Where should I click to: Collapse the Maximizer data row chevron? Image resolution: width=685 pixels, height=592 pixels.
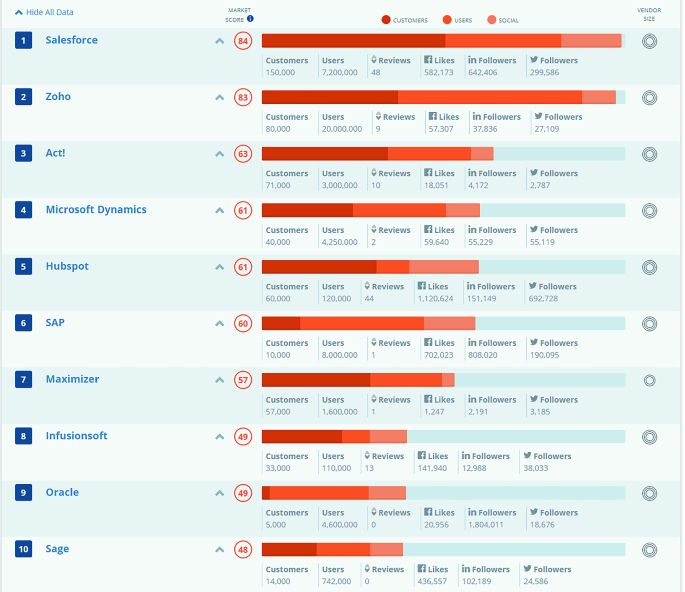point(220,380)
